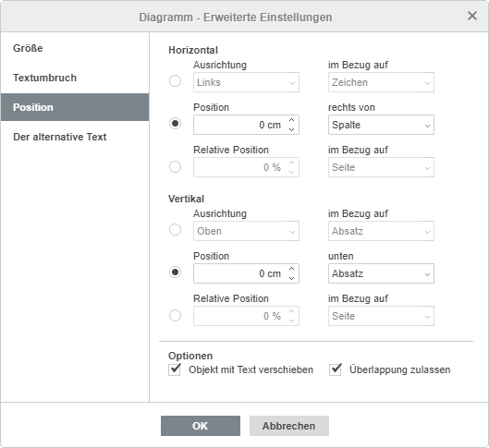Image resolution: width=489 pixels, height=448 pixels.
Task: Open horizontal relative position Seite dropdown
Action: (x=381, y=167)
